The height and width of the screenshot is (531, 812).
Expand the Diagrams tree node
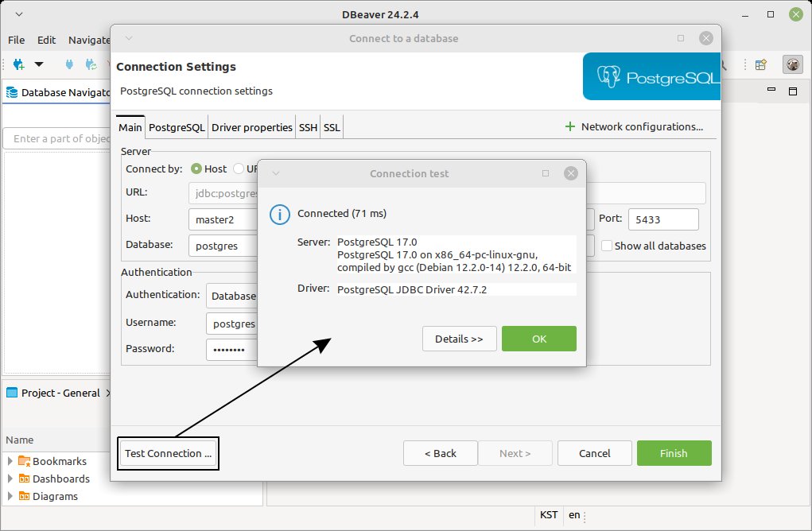10,496
